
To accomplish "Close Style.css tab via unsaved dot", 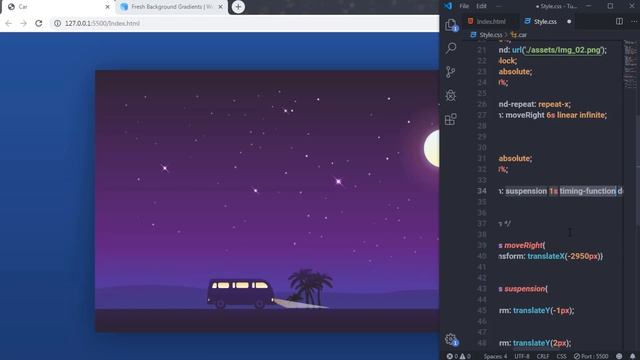I will tap(569, 22).
